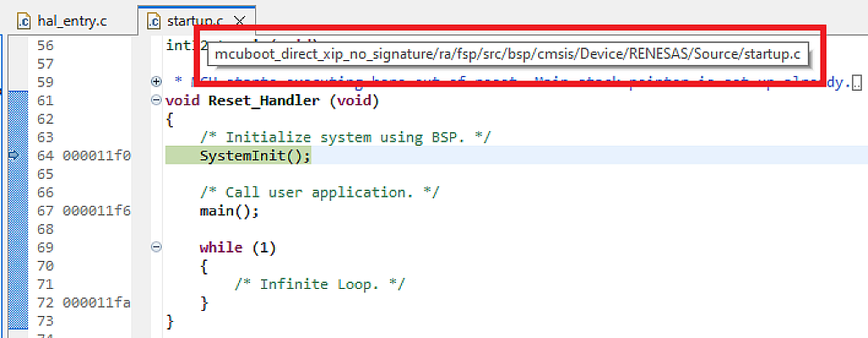Viewport: 868px width, 338px height.
Task: Click the address 000011f6 on line 67
Action: click(x=97, y=211)
